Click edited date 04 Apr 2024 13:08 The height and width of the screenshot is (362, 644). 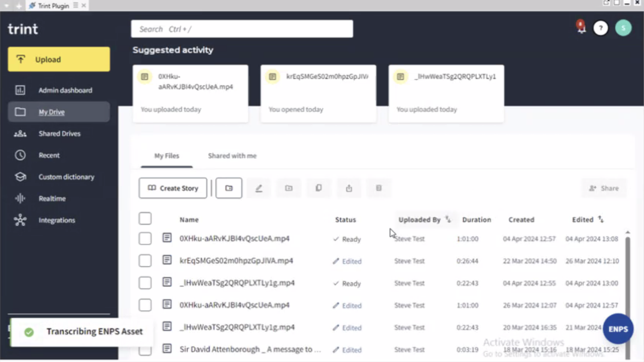(591, 239)
